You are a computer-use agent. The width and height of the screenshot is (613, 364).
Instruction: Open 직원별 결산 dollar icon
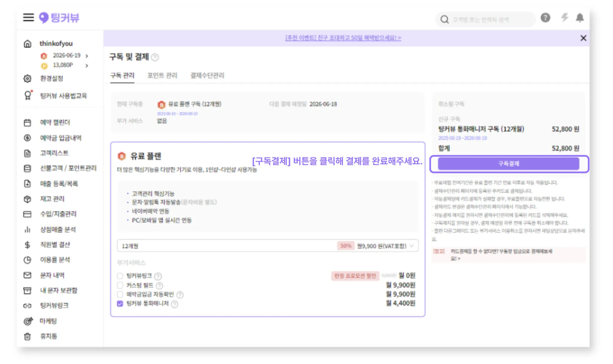[27, 245]
